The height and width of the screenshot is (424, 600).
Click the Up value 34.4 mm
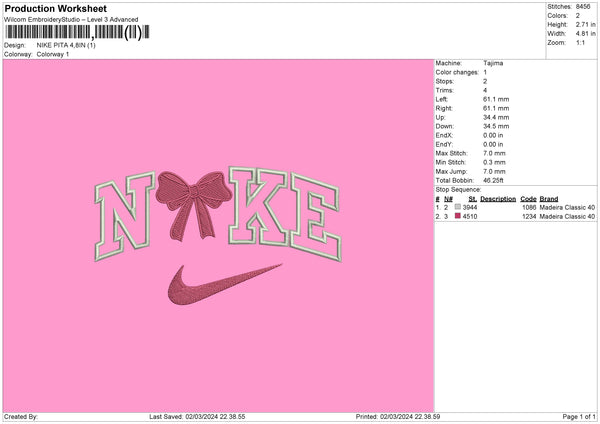pos(496,117)
